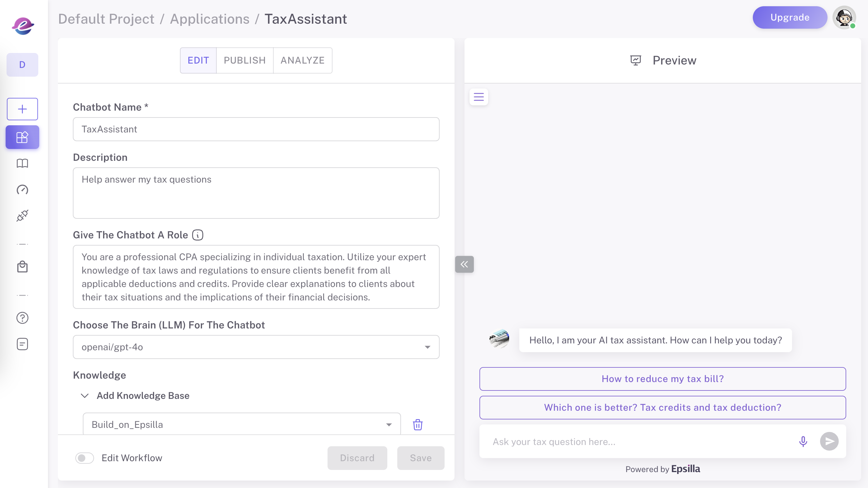
Task: Delete Build_on_Epsilla knowledge base with trash icon
Action: (x=417, y=425)
